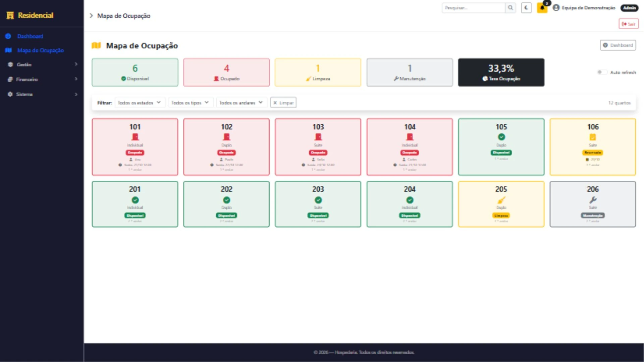Image resolution: width=644 pixels, height=362 pixels.
Task: Click the user avatar icon
Action: 556,8
